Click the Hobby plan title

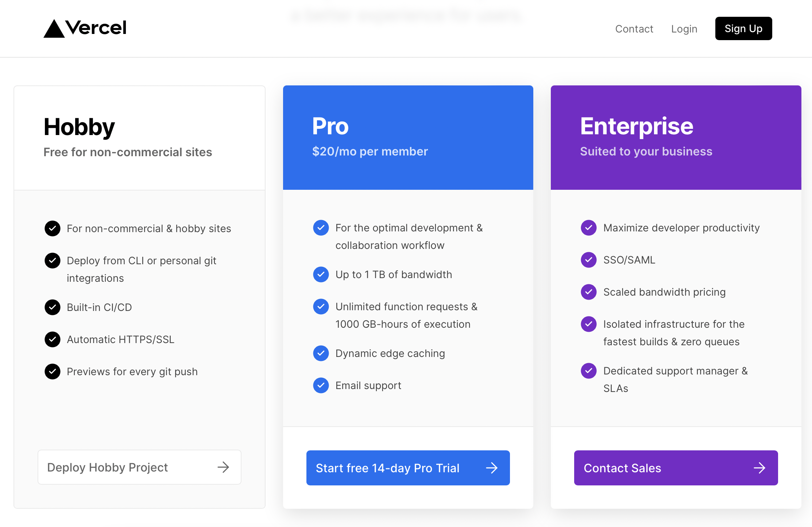coord(79,127)
